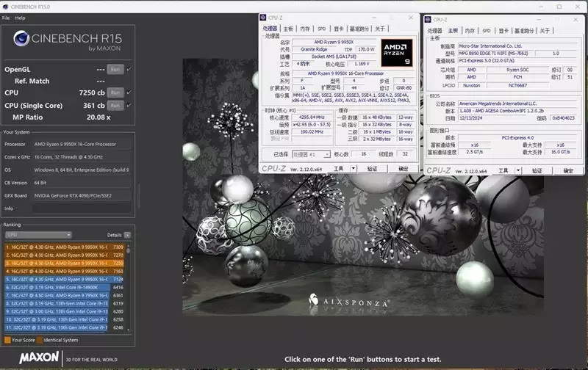Click the AIXSPONZA logo in the render

(x=348, y=301)
